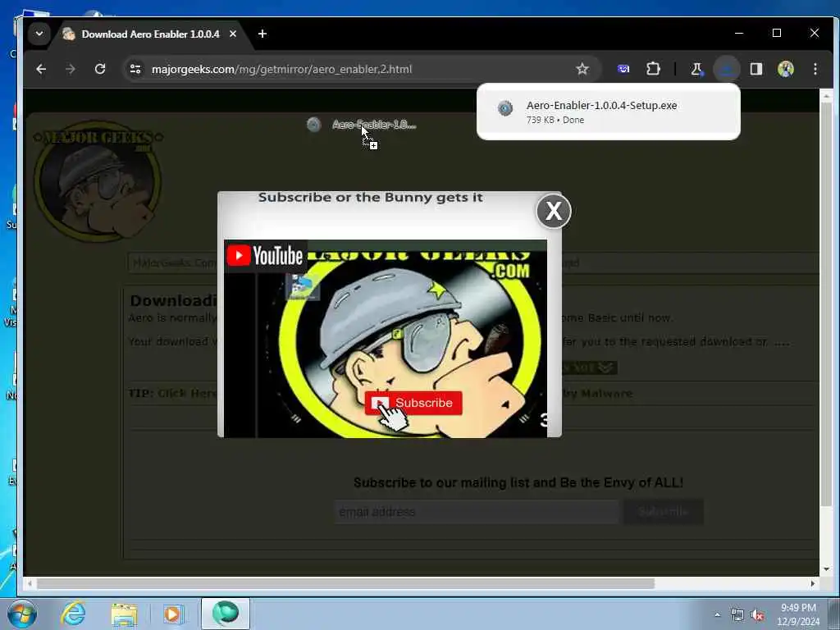Viewport: 840px width, 630px height.
Task: Click the YouTube logo in the video
Action: coord(265,256)
